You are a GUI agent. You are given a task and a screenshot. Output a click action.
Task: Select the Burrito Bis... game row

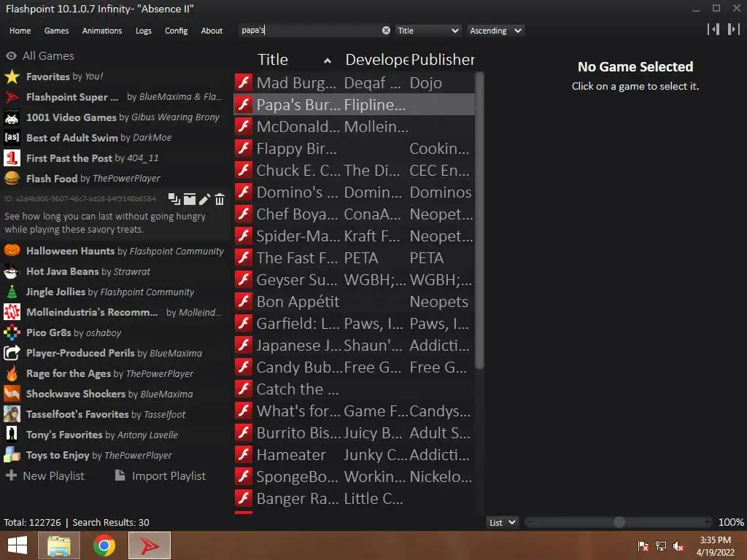tap(354, 433)
